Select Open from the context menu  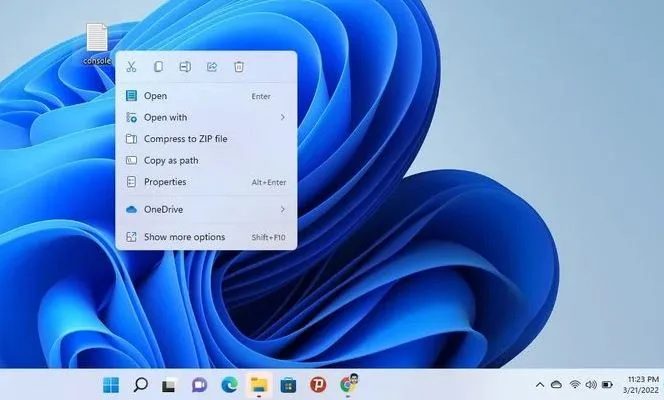(206, 96)
